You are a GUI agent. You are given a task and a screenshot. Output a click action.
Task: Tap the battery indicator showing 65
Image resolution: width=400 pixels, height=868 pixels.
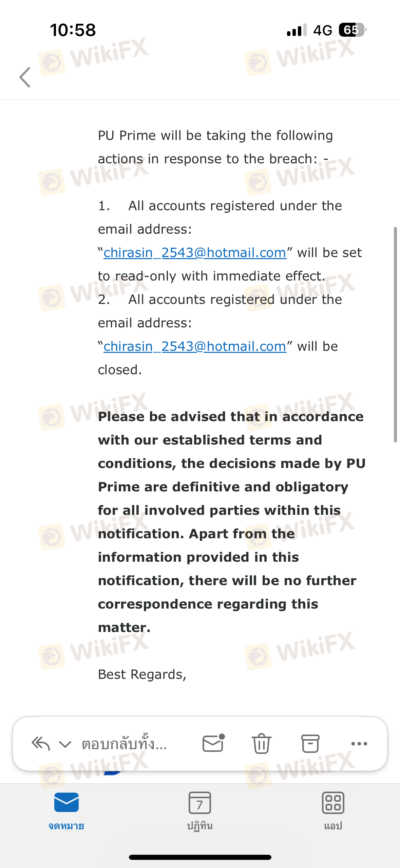(x=353, y=30)
